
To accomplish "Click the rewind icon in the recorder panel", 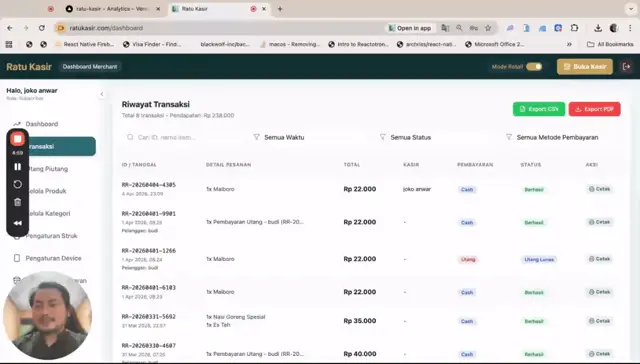I will pos(18,223).
